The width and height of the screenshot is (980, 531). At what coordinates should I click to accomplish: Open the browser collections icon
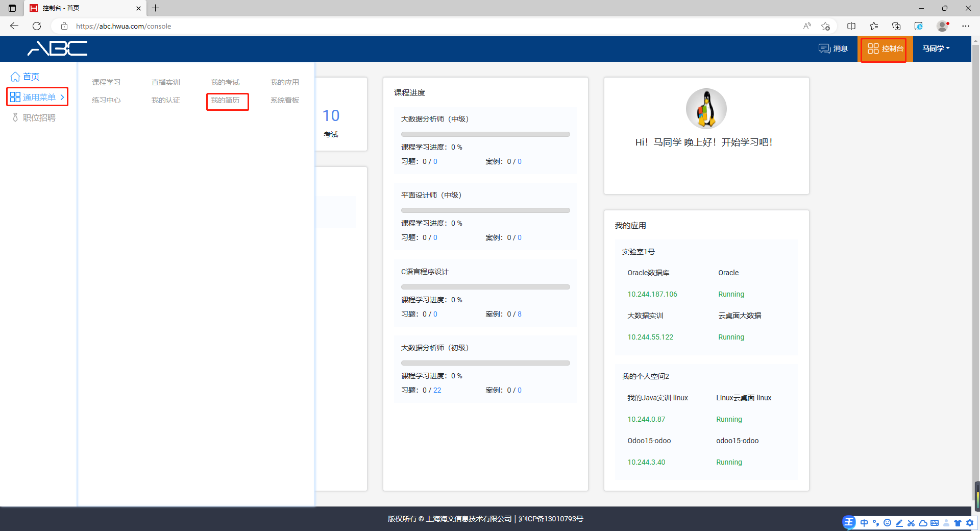click(x=896, y=26)
